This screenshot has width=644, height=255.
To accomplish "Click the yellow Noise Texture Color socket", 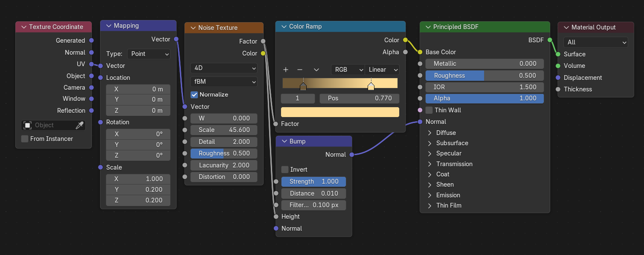I will click(x=263, y=53).
